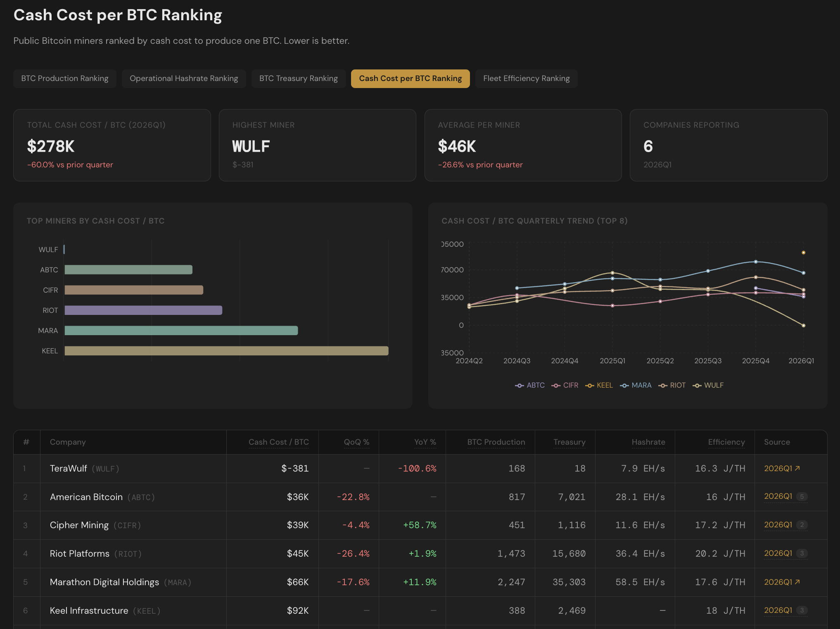Toggle WULF series in the trend legend
Image resolution: width=840 pixels, height=629 pixels.
[x=708, y=385]
